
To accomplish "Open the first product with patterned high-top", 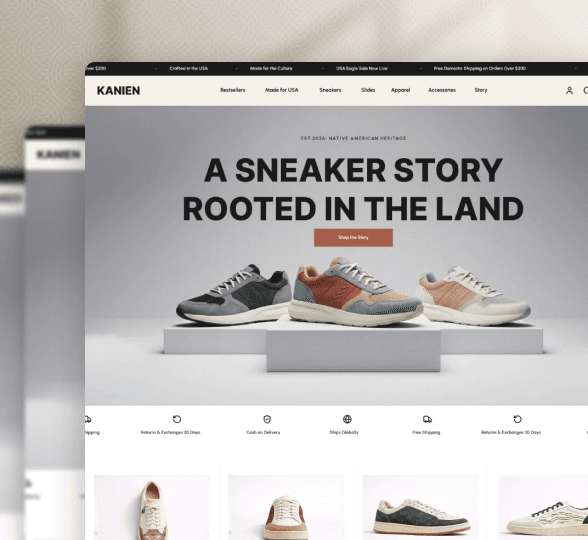I will pyautogui.click(x=152, y=508).
